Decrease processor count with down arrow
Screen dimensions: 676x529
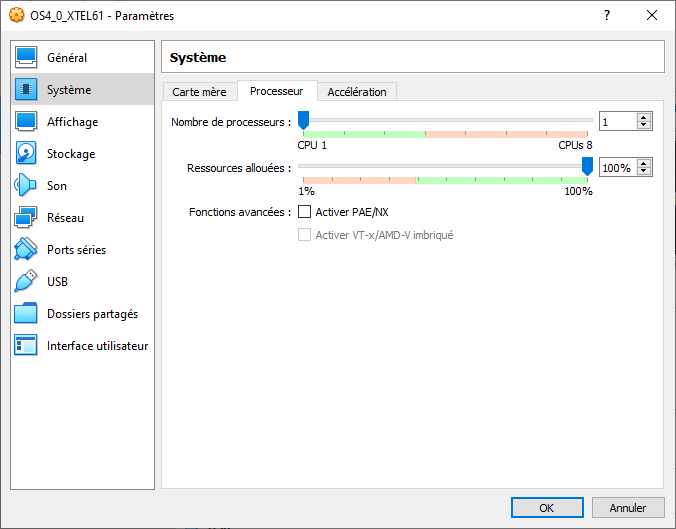644,126
